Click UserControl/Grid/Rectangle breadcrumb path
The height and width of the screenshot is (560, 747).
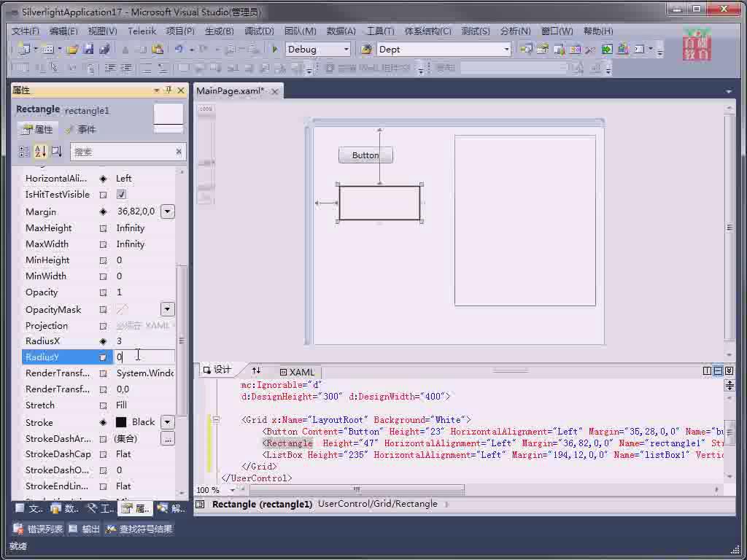[x=377, y=504]
